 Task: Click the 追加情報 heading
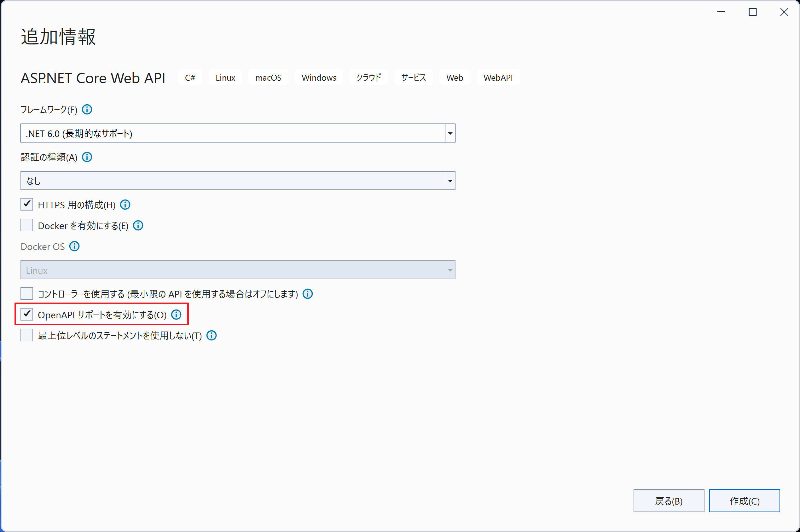tap(58, 37)
